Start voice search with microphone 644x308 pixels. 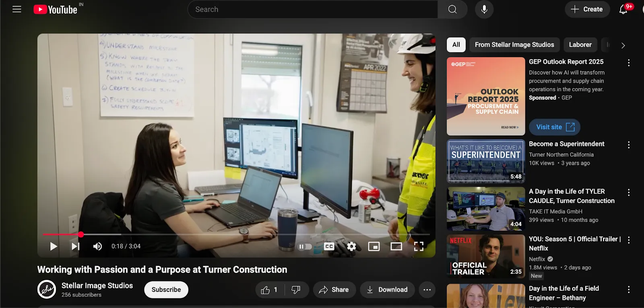[x=484, y=9]
